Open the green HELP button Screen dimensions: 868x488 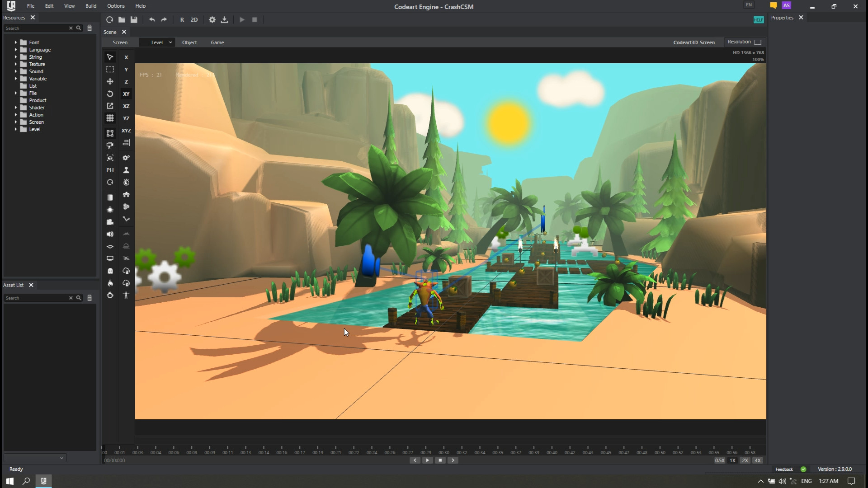point(759,19)
